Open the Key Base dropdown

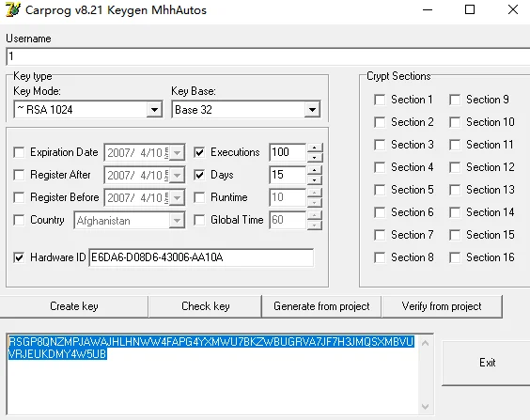click(x=312, y=110)
